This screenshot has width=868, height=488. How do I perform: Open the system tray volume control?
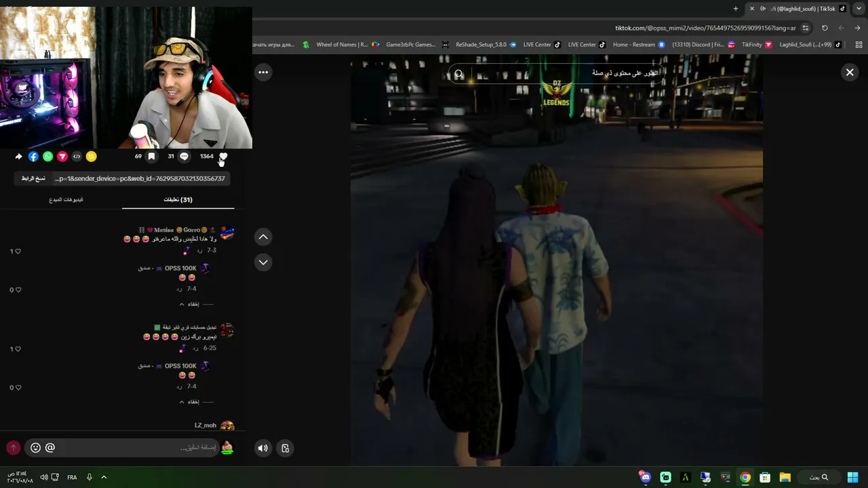point(44,477)
